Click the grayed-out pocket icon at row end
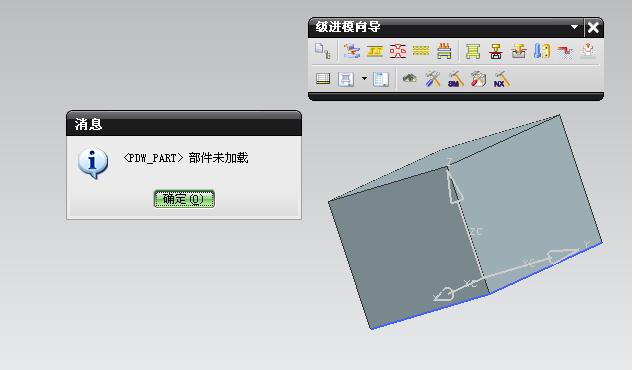Viewport: 634px width, 370px height. [x=588, y=51]
